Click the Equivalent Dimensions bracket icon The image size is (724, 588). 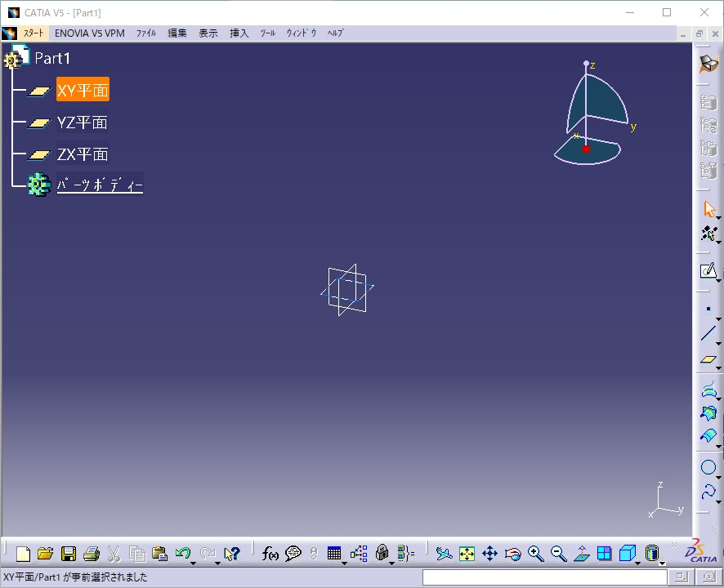[x=406, y=553]
